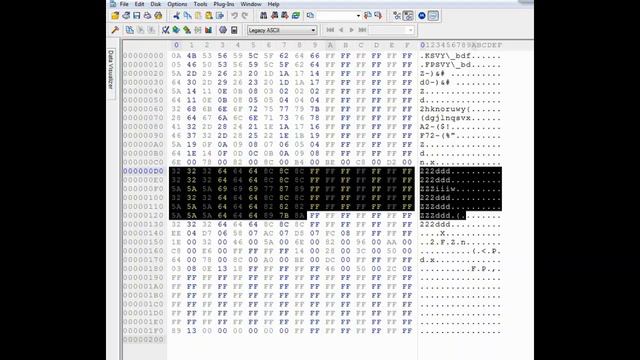Click the Copy icon

[x=187, y=16]
